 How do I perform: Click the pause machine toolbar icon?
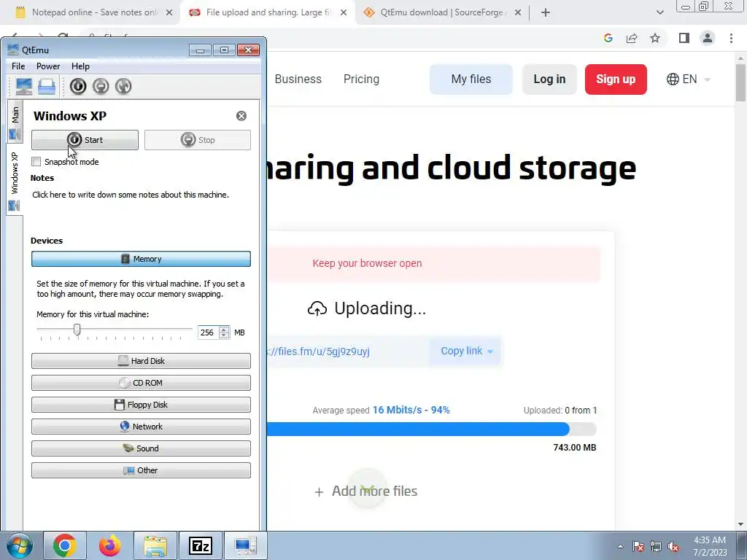[x=101, y=86]
